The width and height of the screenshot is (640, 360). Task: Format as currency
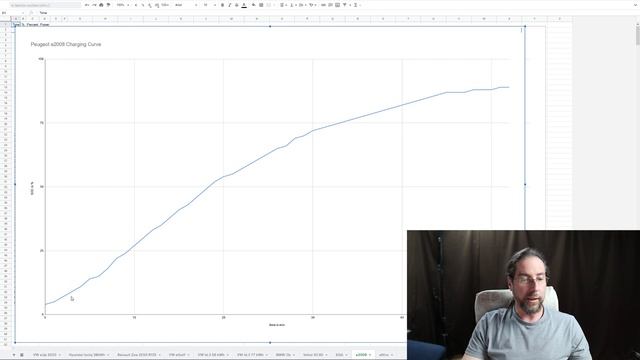pos(136,5)
